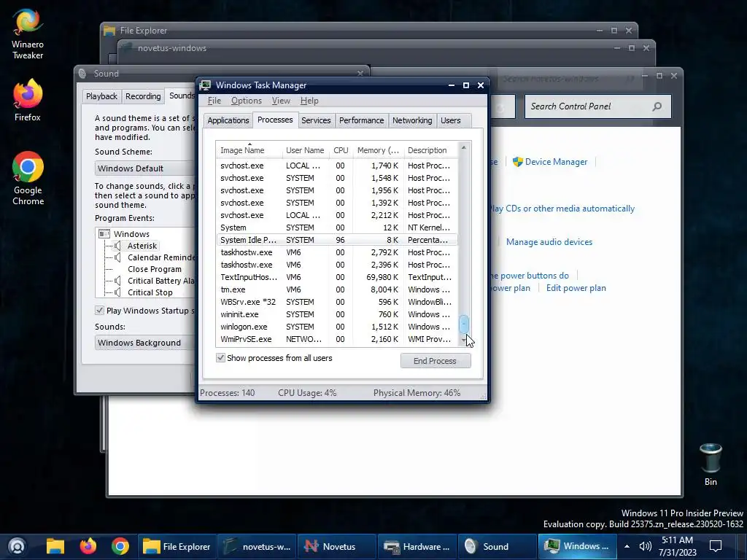Open Google Chrome desktop icon
Image resolution: width=747 pixels, height=560 pixels.
tap(28, 179)
